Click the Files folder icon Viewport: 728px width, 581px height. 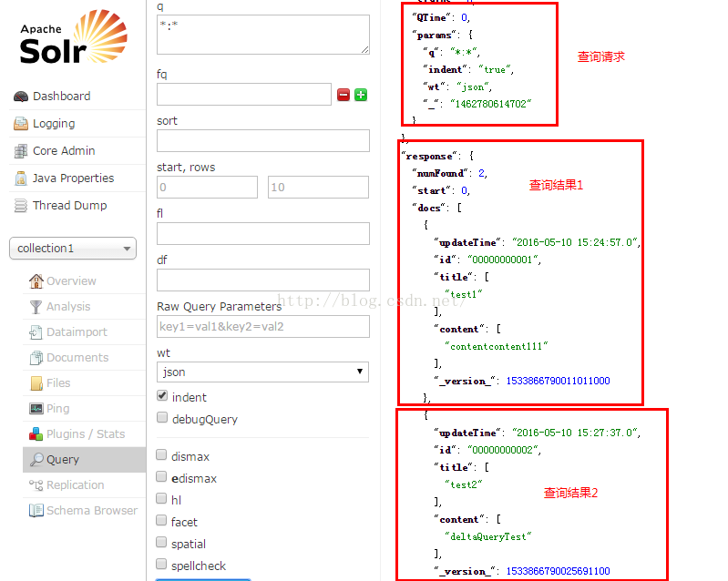[36, 383]
